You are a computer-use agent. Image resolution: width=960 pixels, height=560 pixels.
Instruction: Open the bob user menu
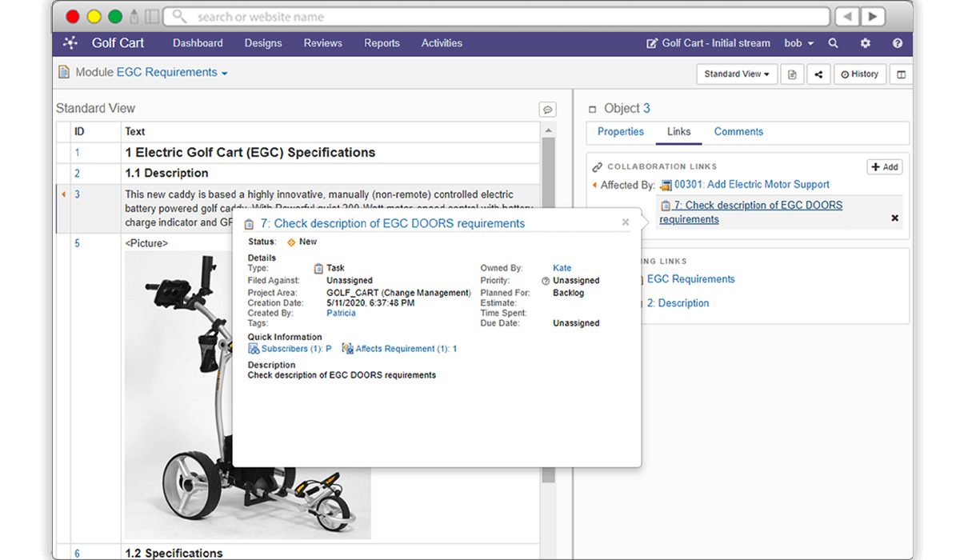(x=798, y=43)
